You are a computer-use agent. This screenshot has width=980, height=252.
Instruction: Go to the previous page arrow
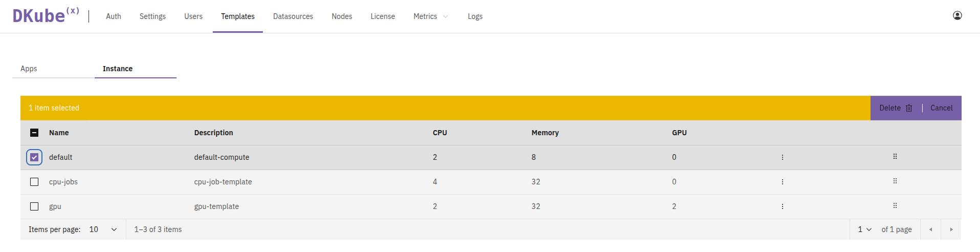tap(930, 229)
